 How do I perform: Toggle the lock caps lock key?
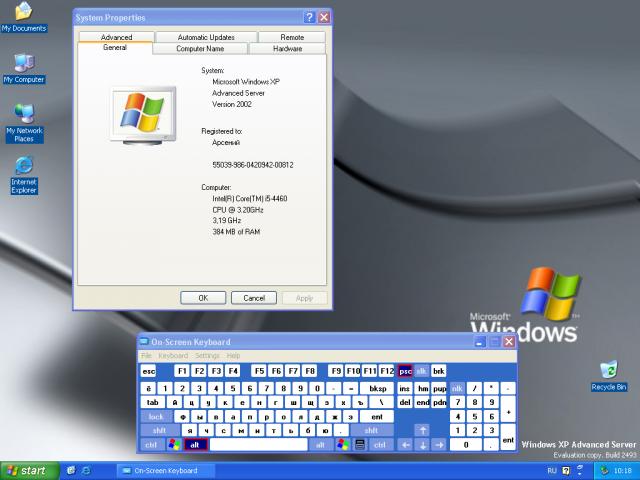[156, 417]
